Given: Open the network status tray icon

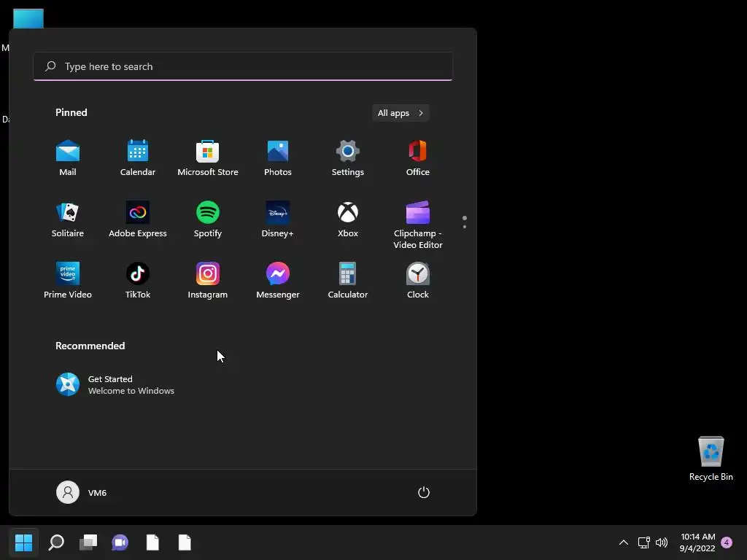Looking at the screenshot, I should pyautogui.click(x=644, y=542).
